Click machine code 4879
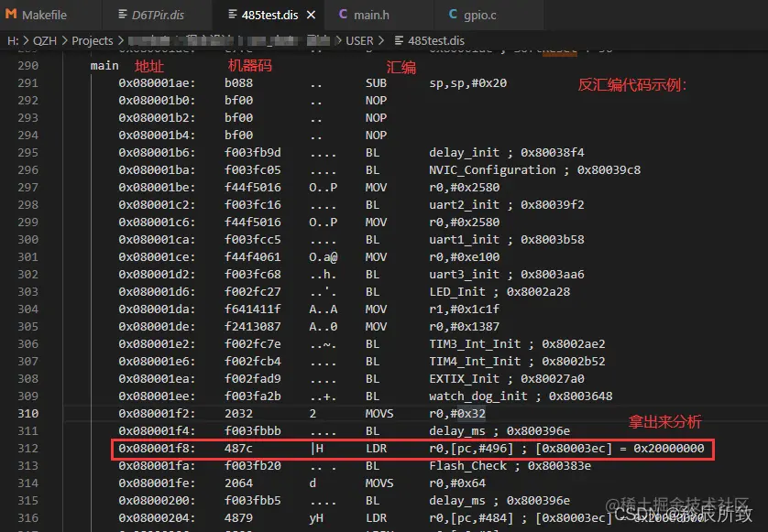Viewport: 768px width, 532px height. tap(238, 517)
